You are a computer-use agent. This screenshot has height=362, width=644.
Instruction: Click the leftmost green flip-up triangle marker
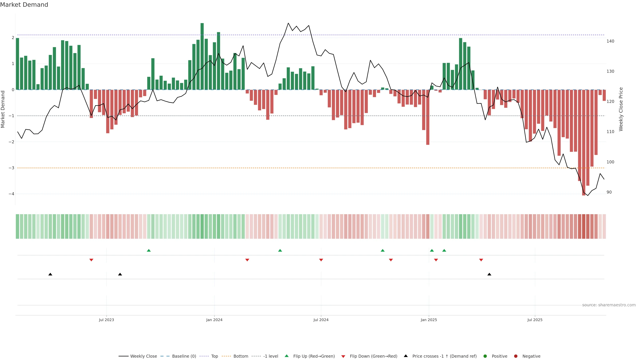149,250
